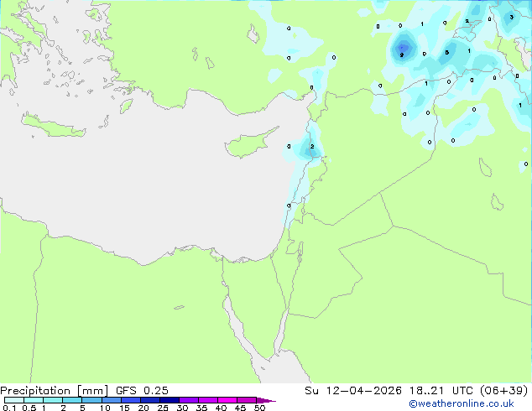Click the legend label '25'
Image resolution: width=532 pixels, height=411 pixels.
tap(163, 408)
